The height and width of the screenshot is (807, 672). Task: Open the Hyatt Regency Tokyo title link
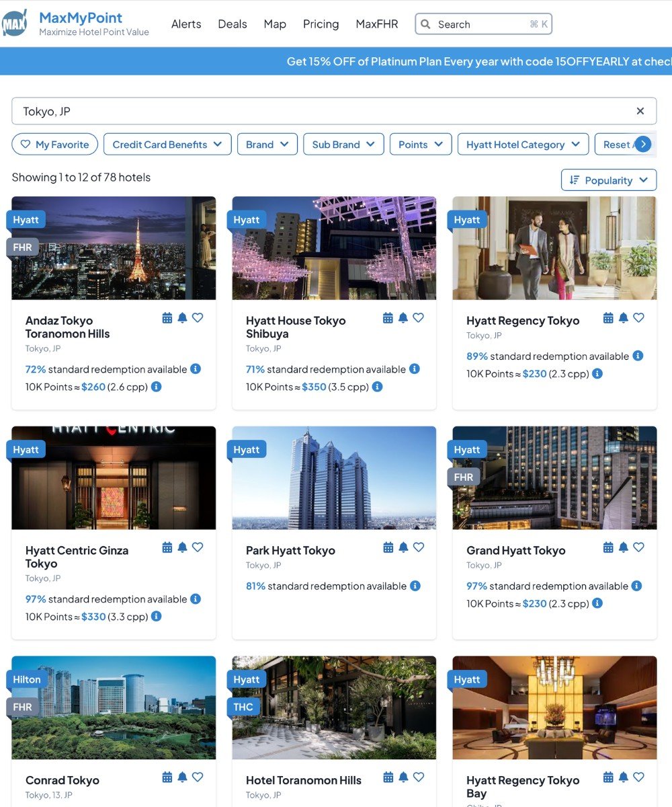tap(523, 321)
